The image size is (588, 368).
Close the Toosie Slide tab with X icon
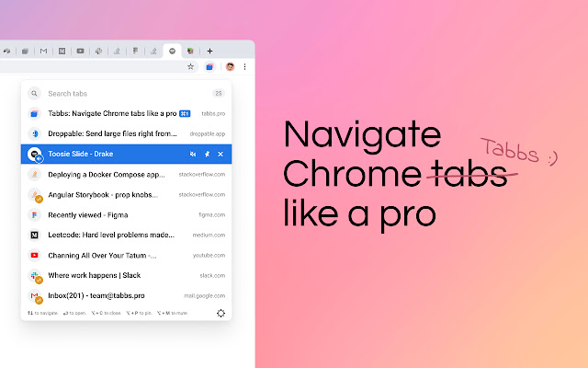pyautogui.click(x=220, y=154)
